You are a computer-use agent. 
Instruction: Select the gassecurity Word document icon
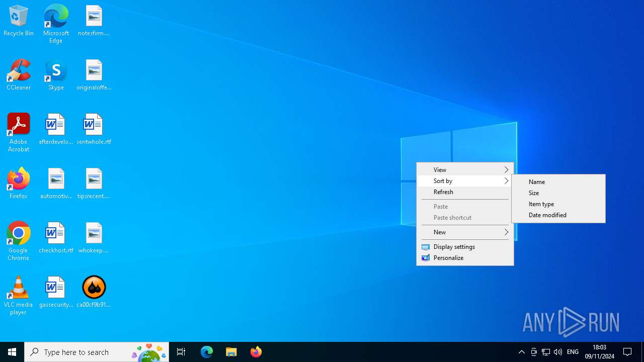(56, 293)
